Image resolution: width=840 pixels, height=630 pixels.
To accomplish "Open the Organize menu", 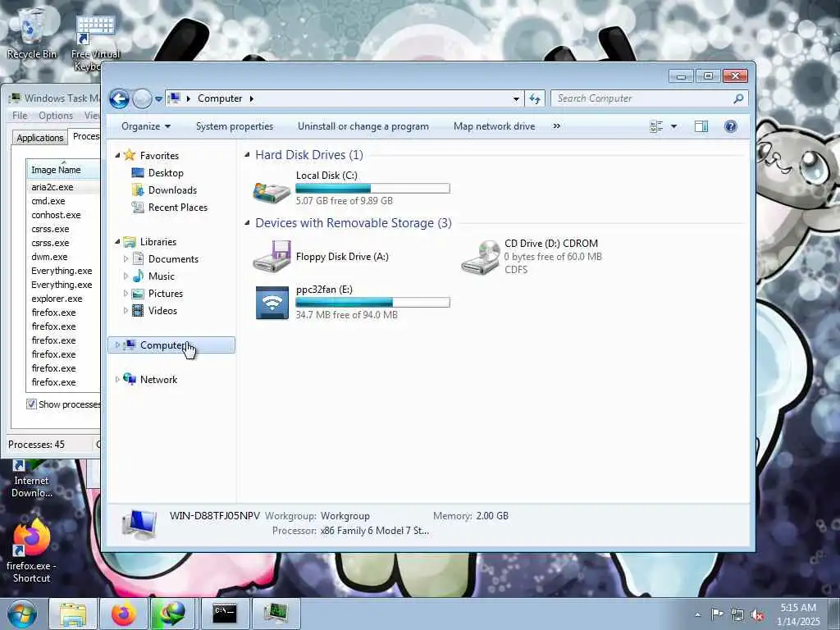I will 146,126.
